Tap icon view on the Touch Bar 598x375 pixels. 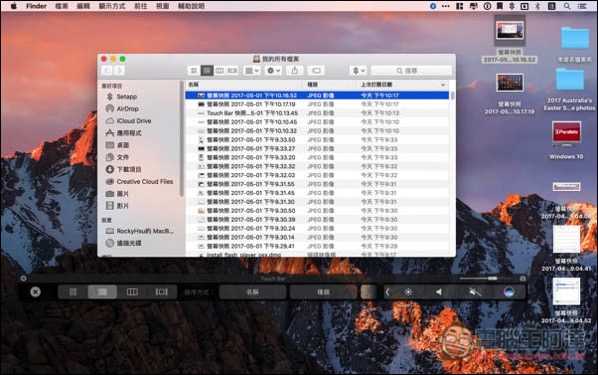[x=73, y=292]
